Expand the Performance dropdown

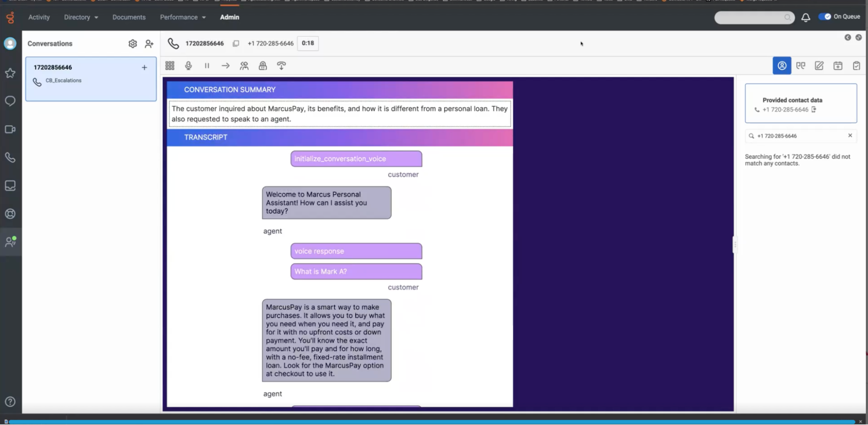pos(183,17)
